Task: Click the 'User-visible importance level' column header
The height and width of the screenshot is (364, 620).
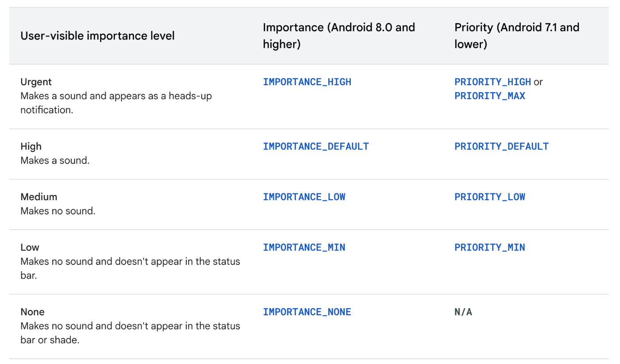Action: (97, 36)
